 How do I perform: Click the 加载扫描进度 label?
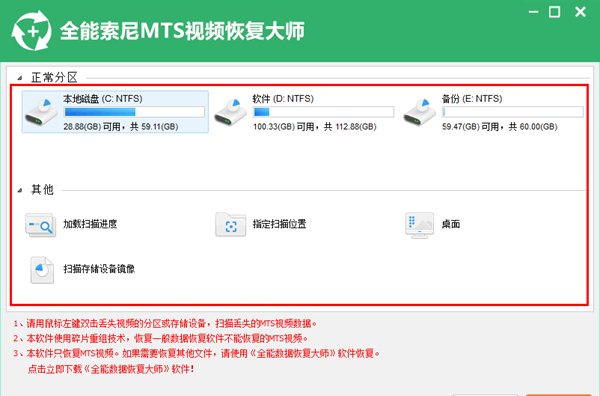point(90,224)
